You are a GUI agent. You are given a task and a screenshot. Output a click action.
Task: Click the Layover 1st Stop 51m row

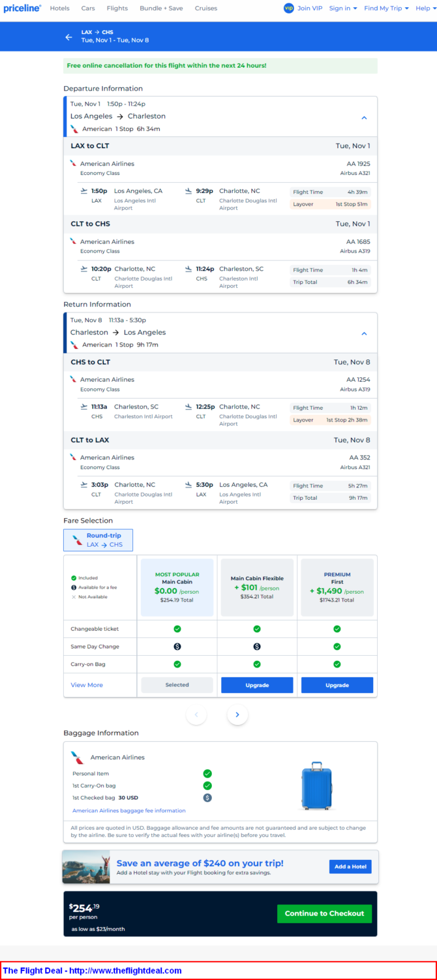(x=331, y=204)
